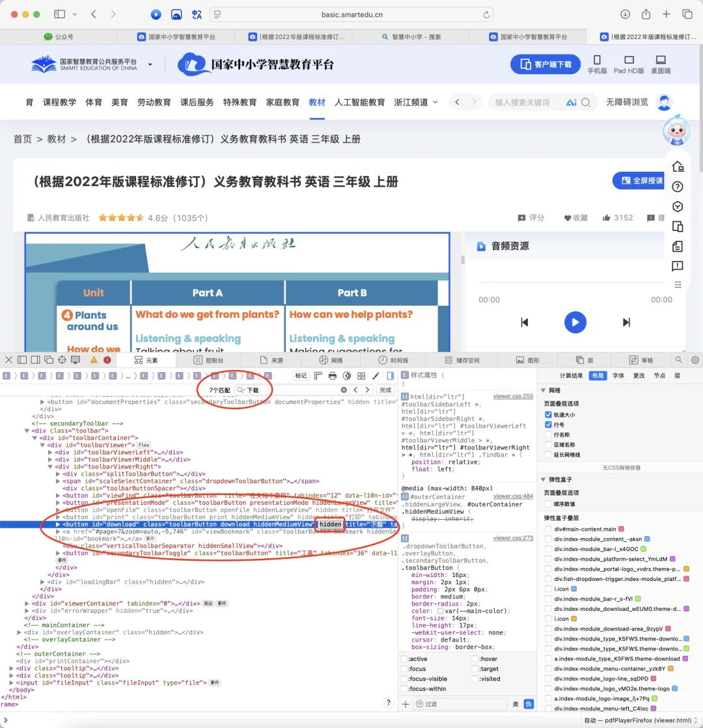Play the audio with the blue play button
The image size is (703, 728).
pos(575,322)
